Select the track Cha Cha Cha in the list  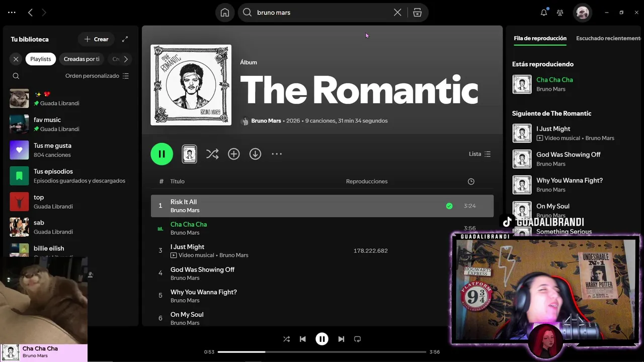point(322,228)
